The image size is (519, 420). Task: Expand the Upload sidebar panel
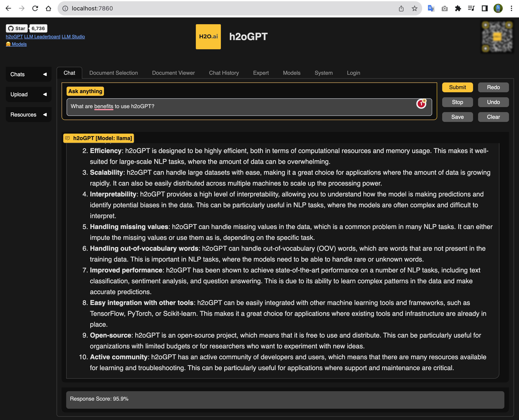tap(29, 94)
